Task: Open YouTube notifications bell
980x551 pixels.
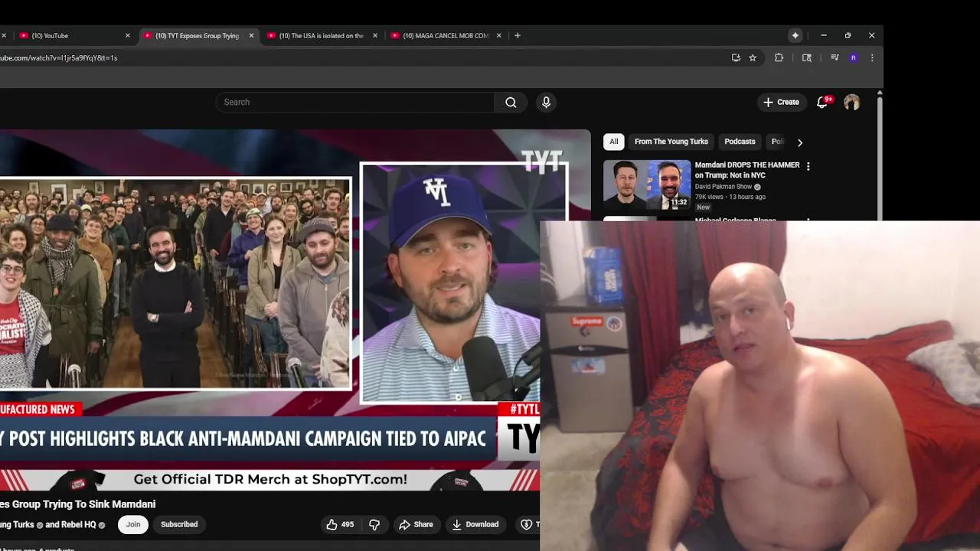Action: coord(822,102)
